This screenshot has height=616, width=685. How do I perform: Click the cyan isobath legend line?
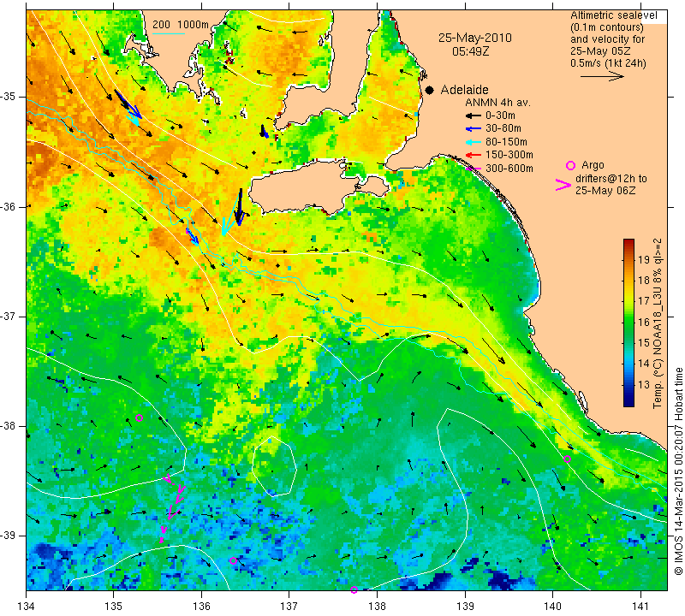[x=169, y=33]
